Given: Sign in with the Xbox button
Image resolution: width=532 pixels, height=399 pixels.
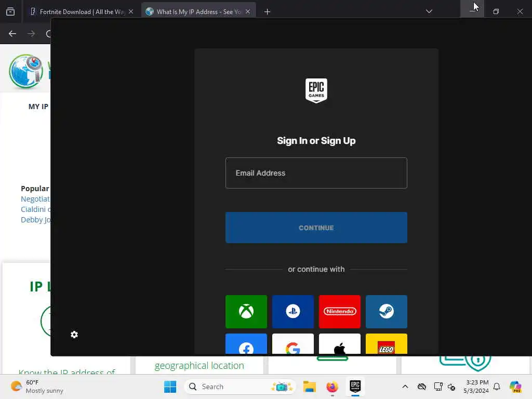Looking at the screenshot, I should click(246, 312).
